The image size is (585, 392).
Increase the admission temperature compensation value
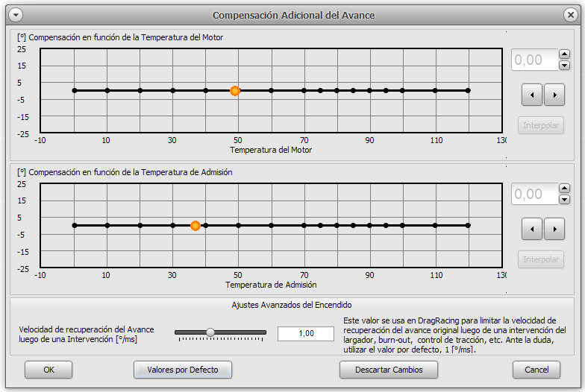coord(564,189)
